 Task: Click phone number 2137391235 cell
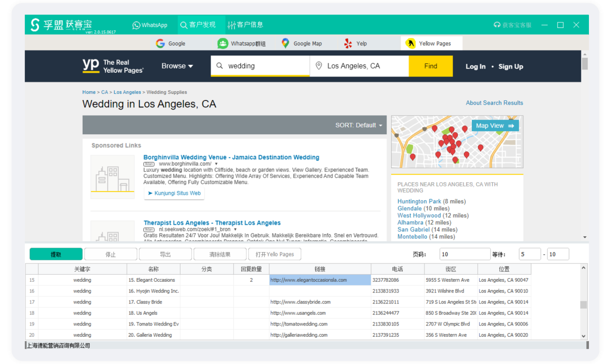tap(398, 335)
